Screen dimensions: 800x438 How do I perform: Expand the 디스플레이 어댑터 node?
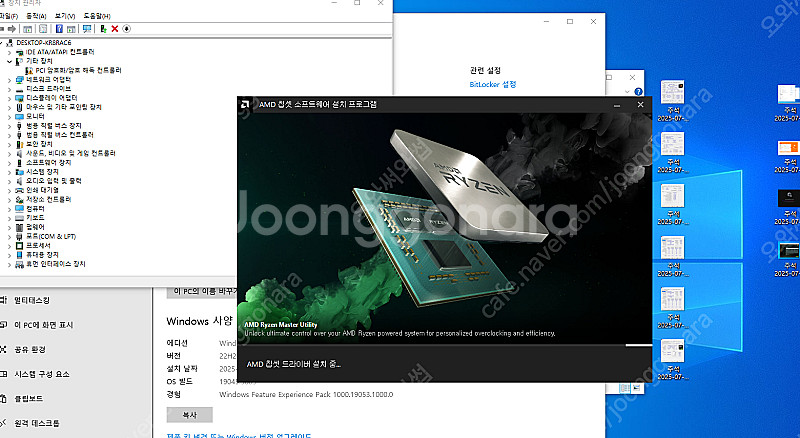click(9, 98)
